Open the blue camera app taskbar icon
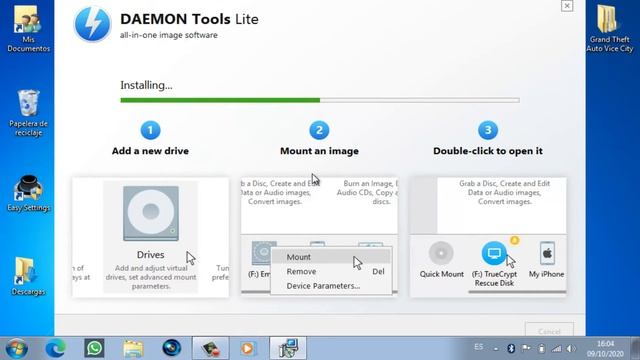This screenshot has width=640, height=360. 172,348
